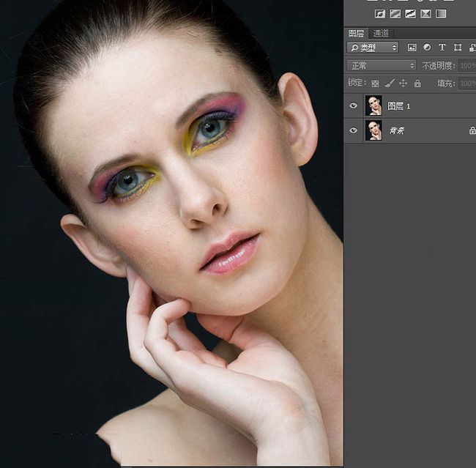This screenshot has width=476, height=468.
Task: Select the 图层 tab
Action: [x=356, y=33]
